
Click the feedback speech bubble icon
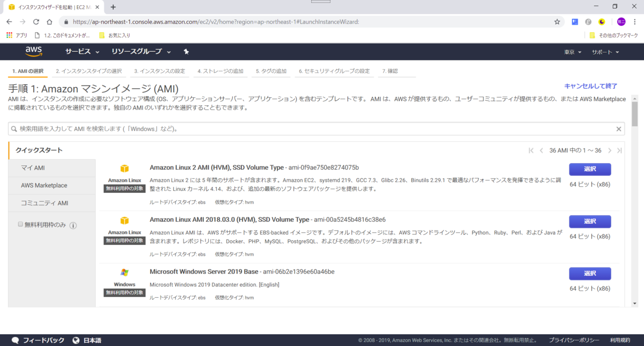(x=16, y=340)
